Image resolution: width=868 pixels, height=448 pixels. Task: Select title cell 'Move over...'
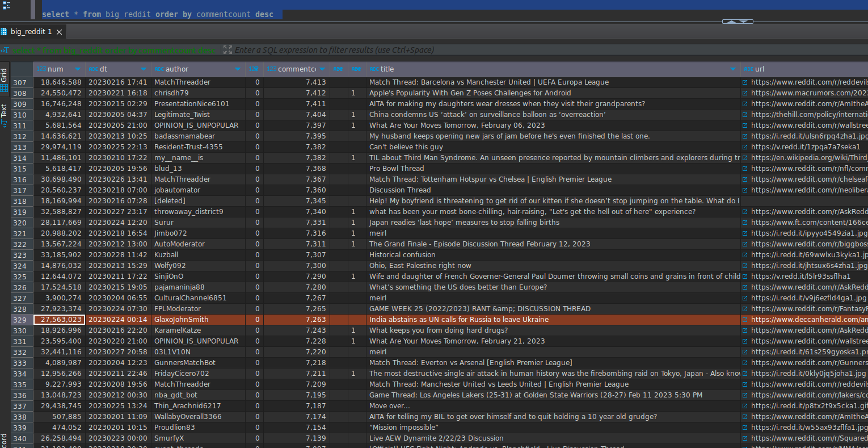[553, 406]
